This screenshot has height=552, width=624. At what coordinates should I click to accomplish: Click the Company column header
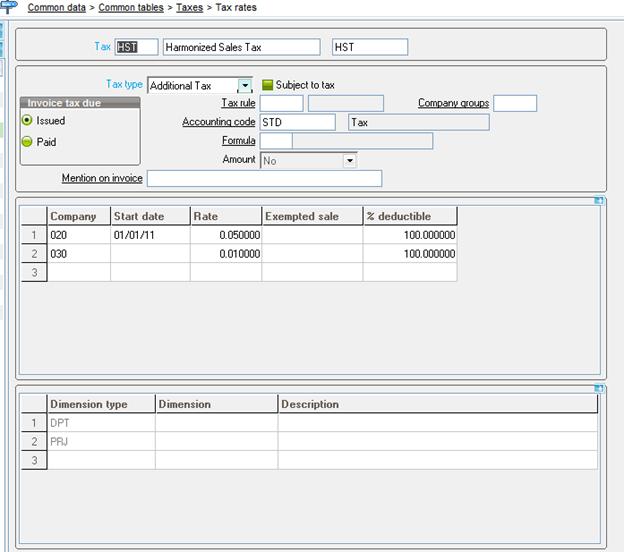coord(79,216)
